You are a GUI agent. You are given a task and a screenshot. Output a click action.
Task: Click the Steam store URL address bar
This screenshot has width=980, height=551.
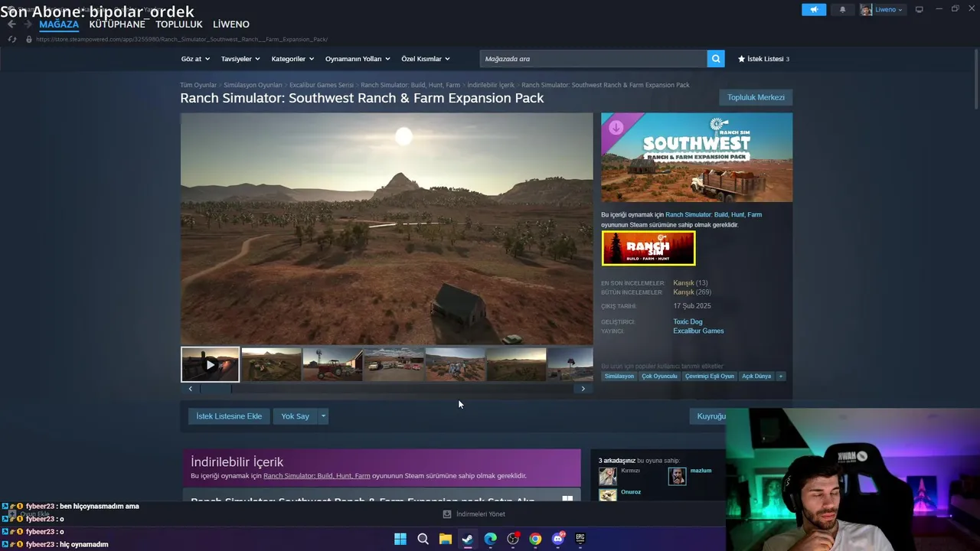point(182,39)
